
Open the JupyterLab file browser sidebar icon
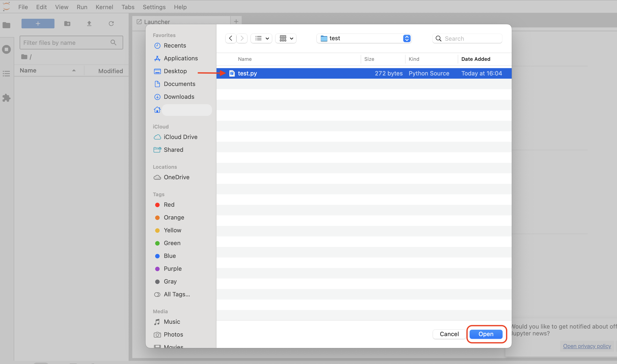coord(6,25)
